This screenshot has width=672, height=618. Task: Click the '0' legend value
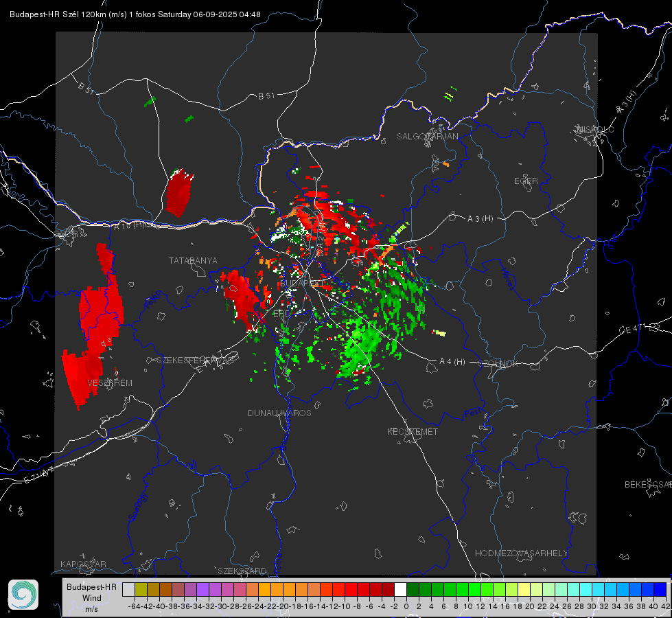pos(406,606)
